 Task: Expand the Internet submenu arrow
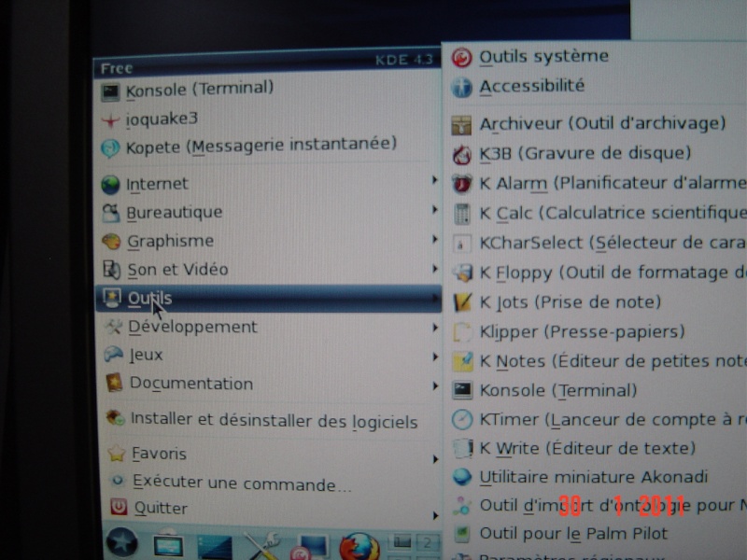pos(434,180)
